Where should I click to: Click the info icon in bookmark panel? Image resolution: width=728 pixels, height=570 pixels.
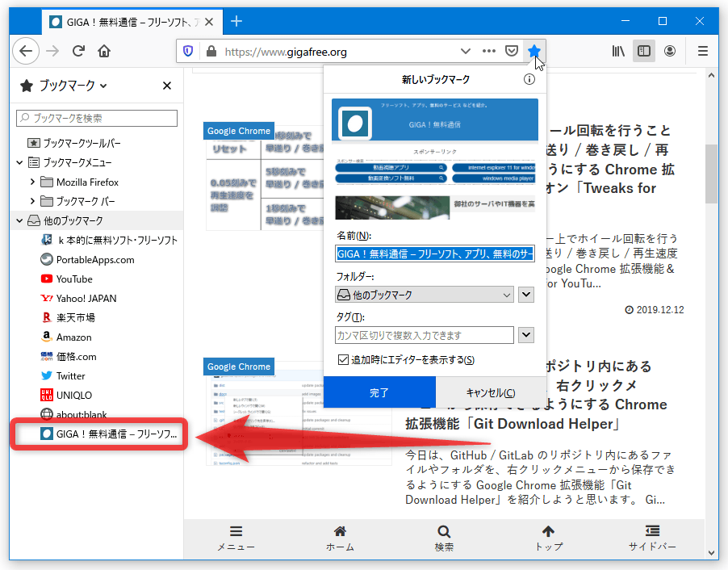click(529, 79)
